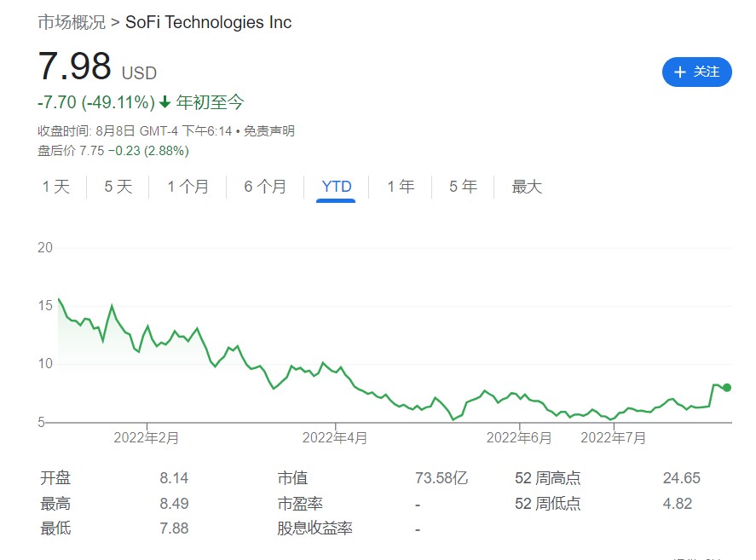The width and height of the screenshot is (756, 560).
Task: Click the plus icon to follow SoFi
Action: 680,72
